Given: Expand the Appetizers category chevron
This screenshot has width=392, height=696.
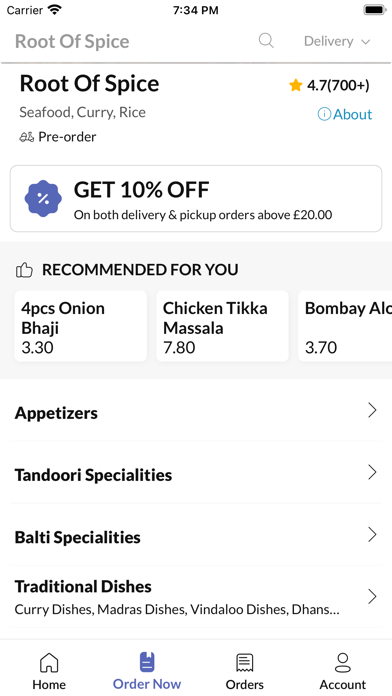Looking at the screenshot, I should tap(372, 411).
